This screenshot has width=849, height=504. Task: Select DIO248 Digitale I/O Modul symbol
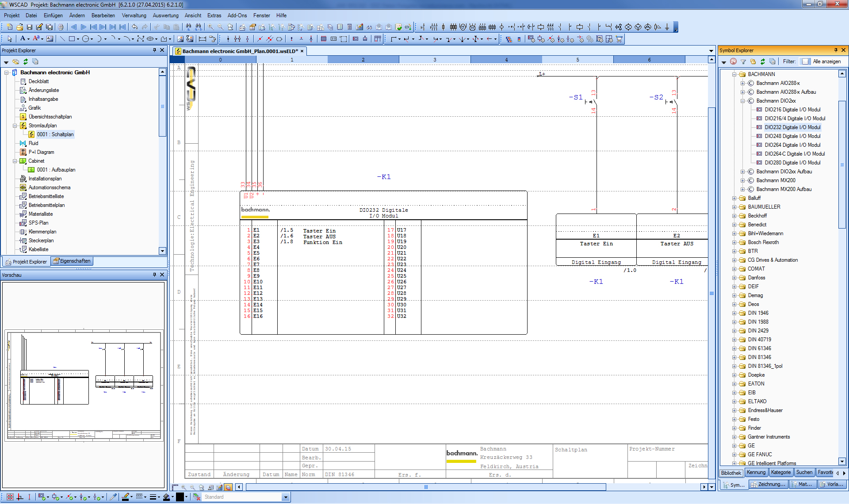(x=790, y=136)
